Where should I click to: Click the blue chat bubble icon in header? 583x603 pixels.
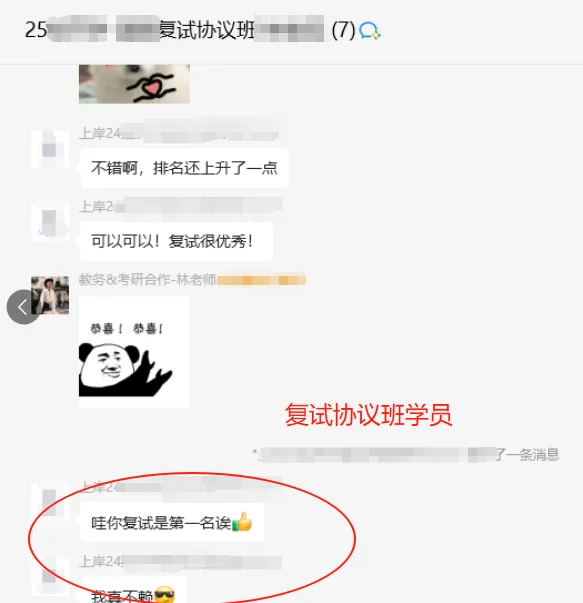370,31
